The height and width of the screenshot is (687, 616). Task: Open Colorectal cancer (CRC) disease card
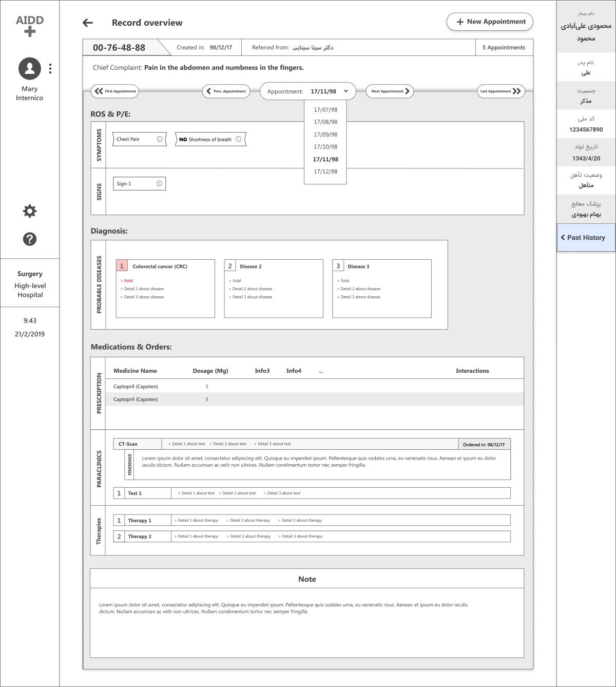pyautogui.click(x=165, y=289)
